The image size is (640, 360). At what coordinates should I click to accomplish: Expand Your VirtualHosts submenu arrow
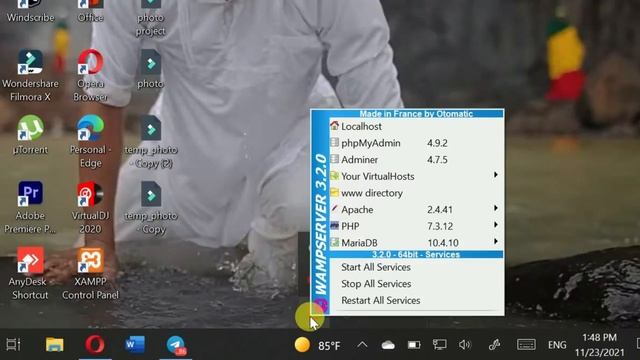coord(496,175)
